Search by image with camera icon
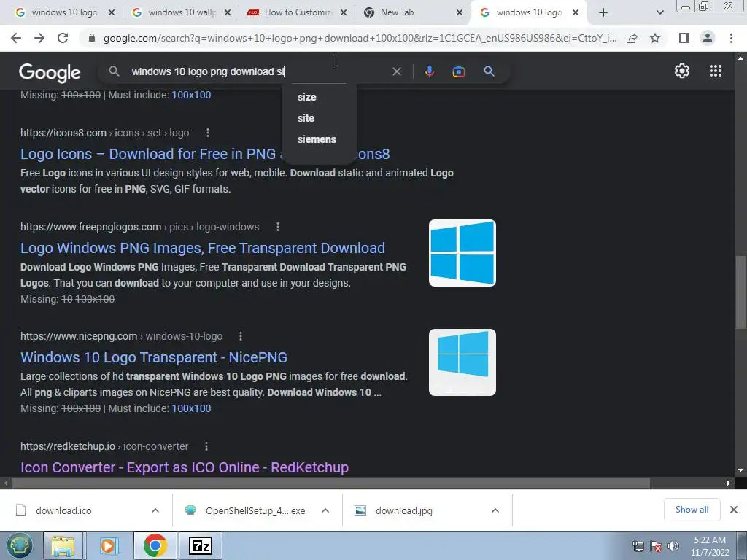Screen dimensions: 747x560 click(x=458, y=71)
